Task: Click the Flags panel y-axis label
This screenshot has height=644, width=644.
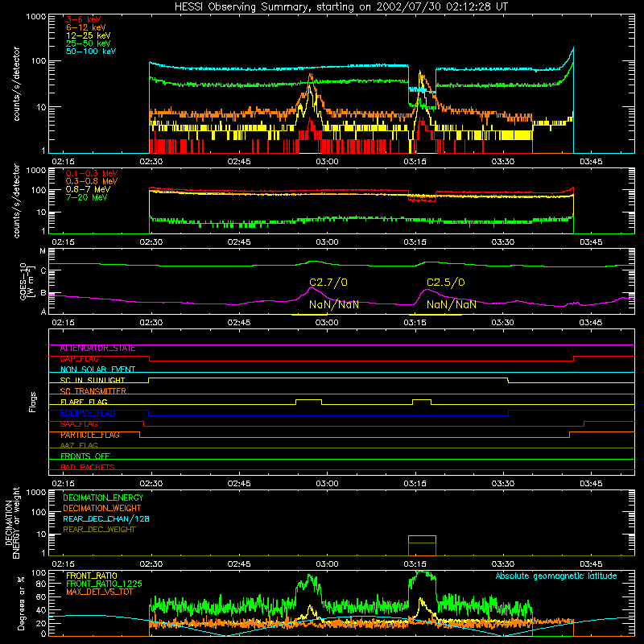Action: pyautogui.click(x=33, y=402)
